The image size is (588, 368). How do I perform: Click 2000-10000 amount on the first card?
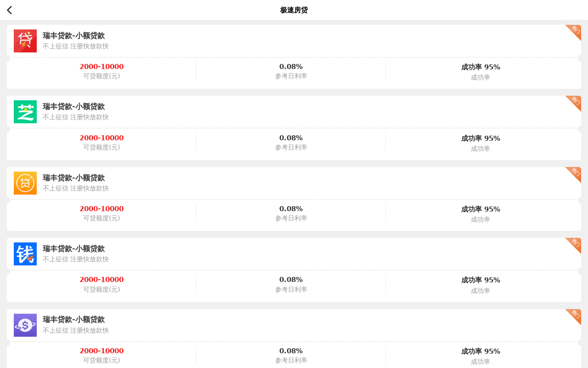(102, 66)
